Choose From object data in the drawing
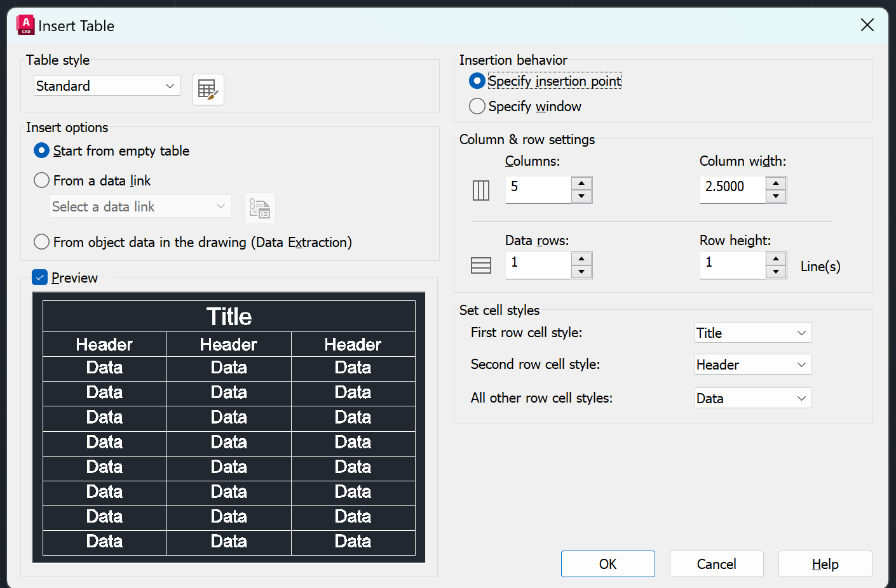Viewport: 896px width, 588px height. pos(41,242)
